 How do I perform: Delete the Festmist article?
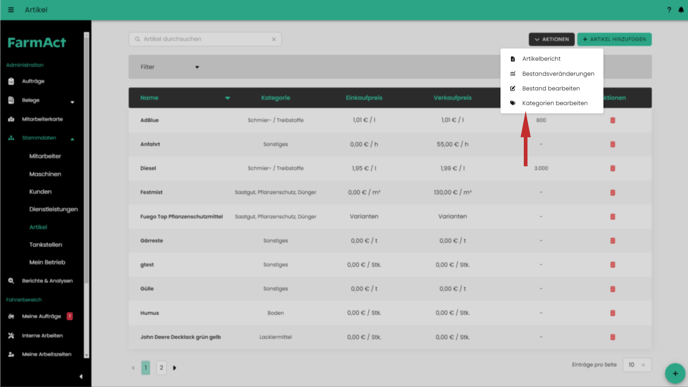tap(613, 193)
